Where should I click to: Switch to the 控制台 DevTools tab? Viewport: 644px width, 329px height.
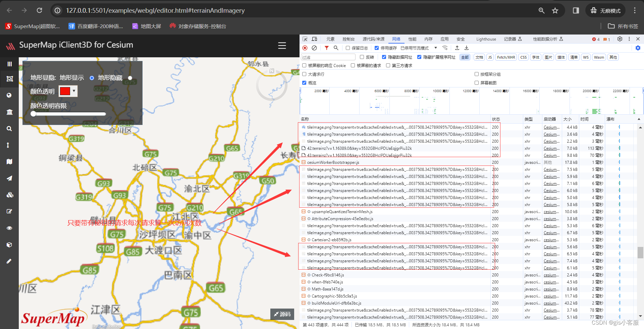[x=348, y=39]
